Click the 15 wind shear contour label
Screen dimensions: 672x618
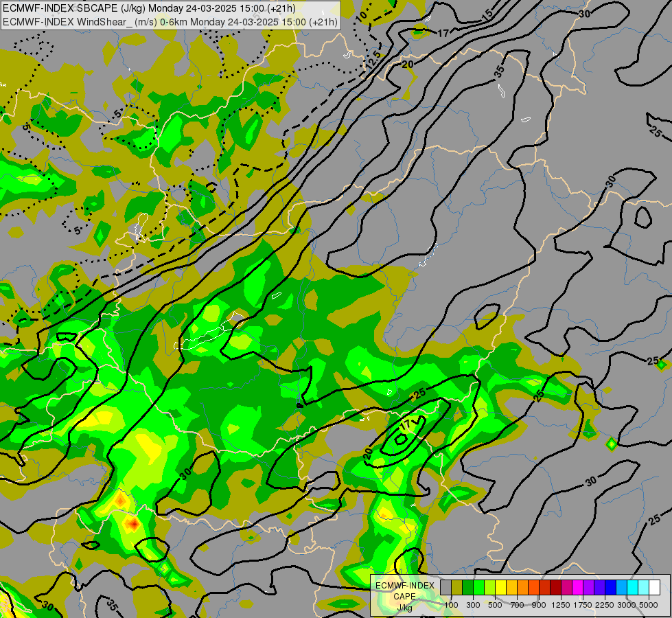(x=487, y=14)
